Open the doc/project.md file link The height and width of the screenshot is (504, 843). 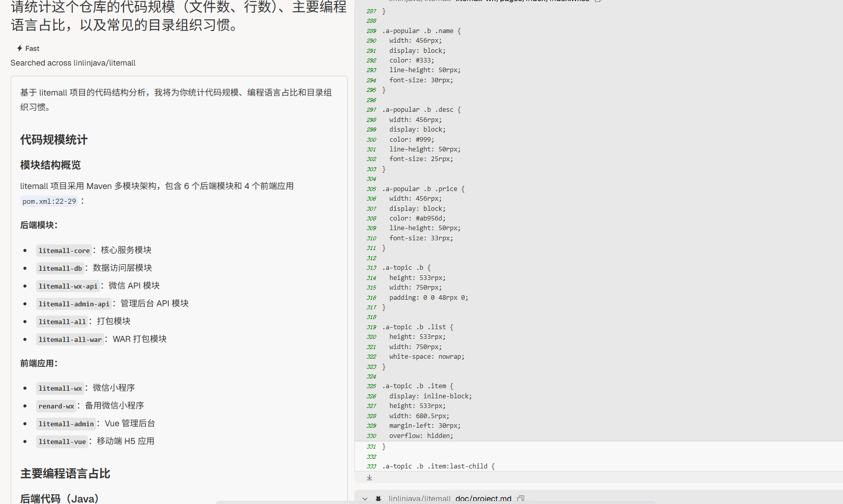(483, 499)
